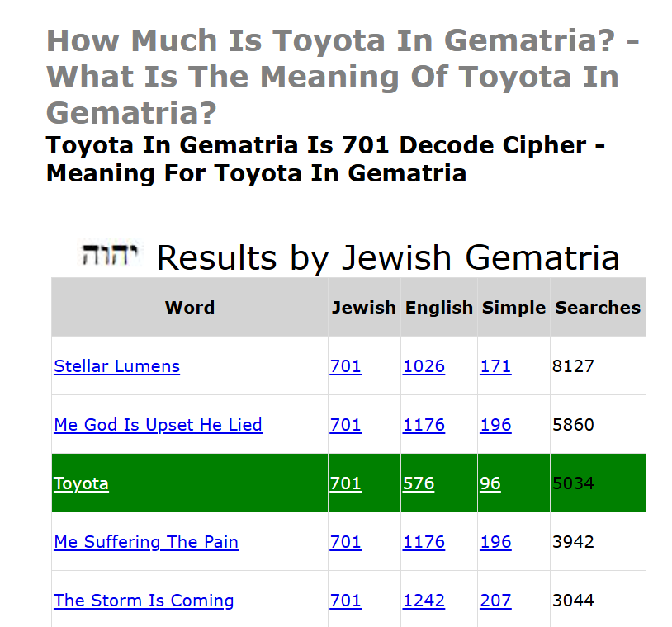Click Simple value 96 in Toyota row
This screenshot has width=672, height=627.
490,483
